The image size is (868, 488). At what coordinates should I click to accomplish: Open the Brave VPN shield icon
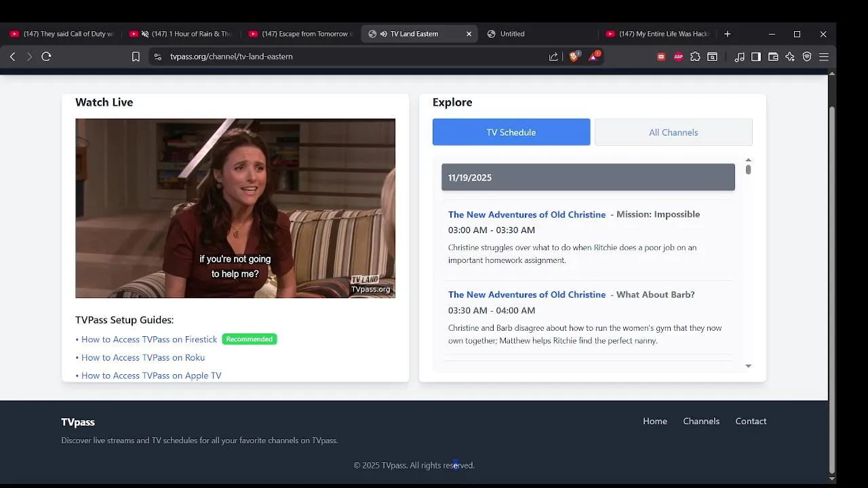click(x=807, y=57)
